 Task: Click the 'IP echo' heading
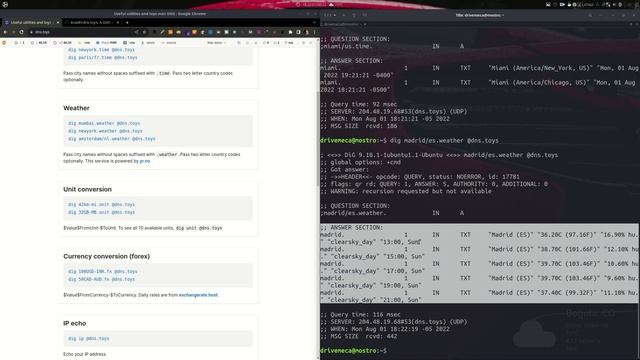pos(75,323)
